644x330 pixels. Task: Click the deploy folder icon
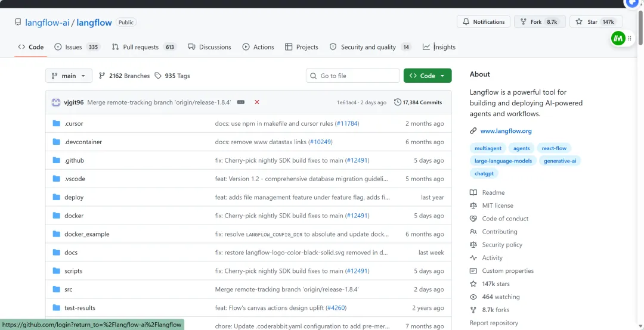coord(56,197)
